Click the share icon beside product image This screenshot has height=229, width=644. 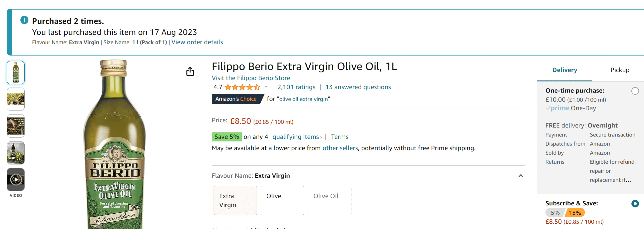(x=190, y=71)
